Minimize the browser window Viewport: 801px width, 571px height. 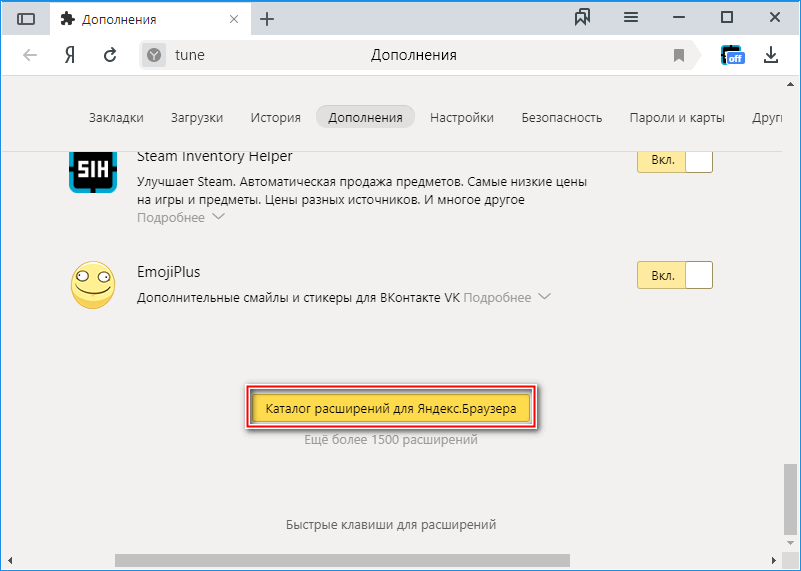[x=679, y=18]
